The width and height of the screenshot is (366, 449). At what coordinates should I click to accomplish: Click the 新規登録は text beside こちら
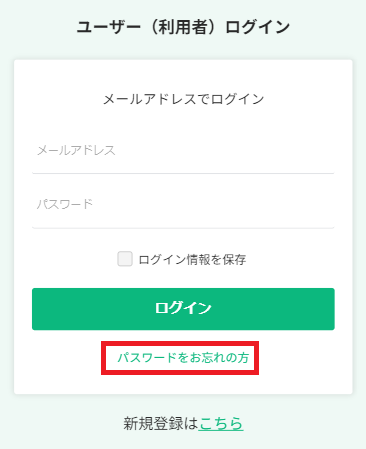click(161, 423)
